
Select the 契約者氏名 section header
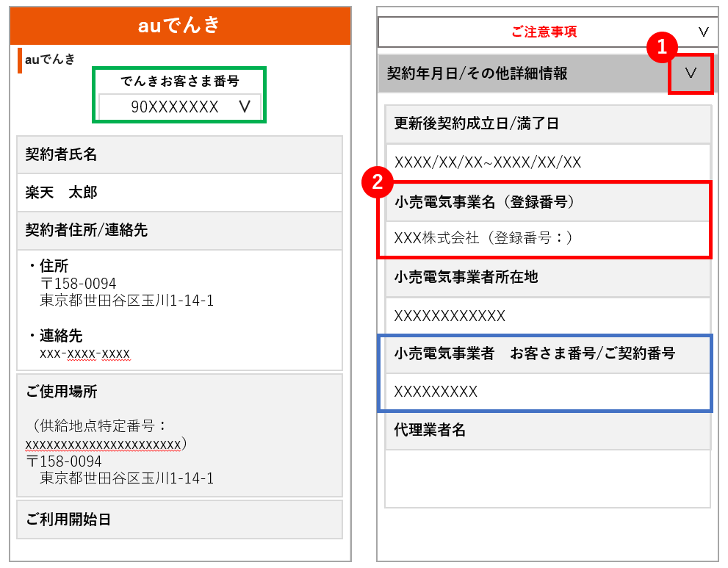click(179, 156)
